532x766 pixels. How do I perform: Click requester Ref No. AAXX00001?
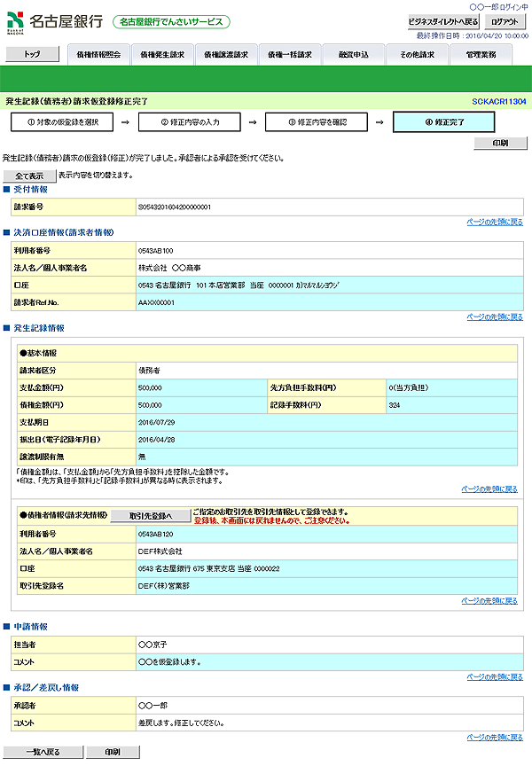156,303
